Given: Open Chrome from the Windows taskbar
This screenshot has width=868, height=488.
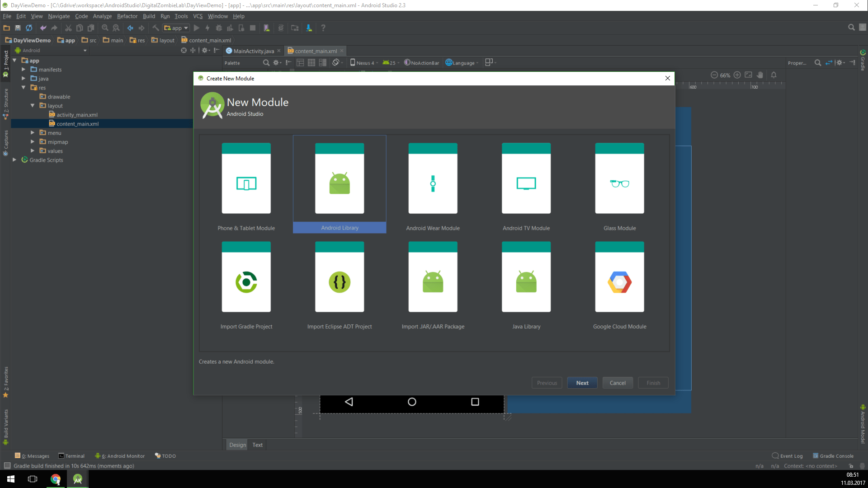Looking at the screenshot, I should pos(56,479).
